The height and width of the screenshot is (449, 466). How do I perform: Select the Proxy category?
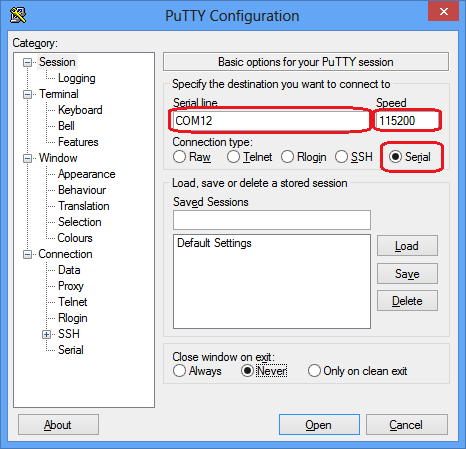(71, 286)
